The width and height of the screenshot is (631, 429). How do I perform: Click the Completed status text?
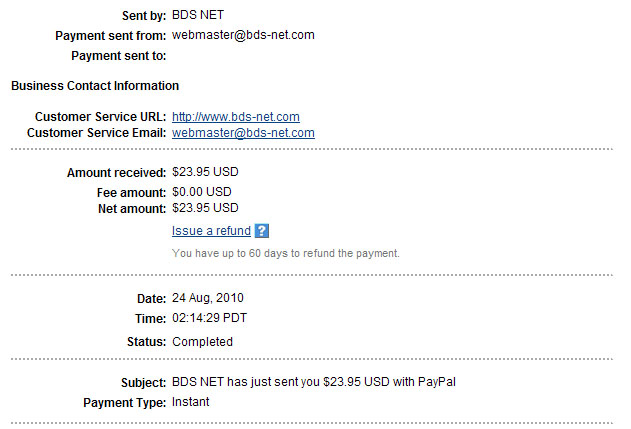click(202, 341)
